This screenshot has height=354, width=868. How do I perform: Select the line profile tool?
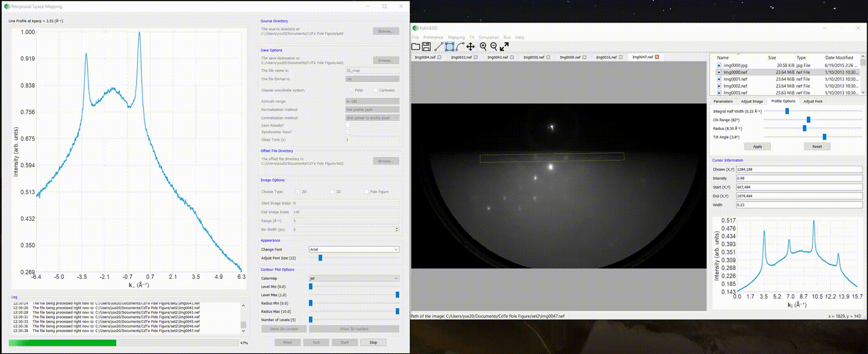tap(438, 47)
